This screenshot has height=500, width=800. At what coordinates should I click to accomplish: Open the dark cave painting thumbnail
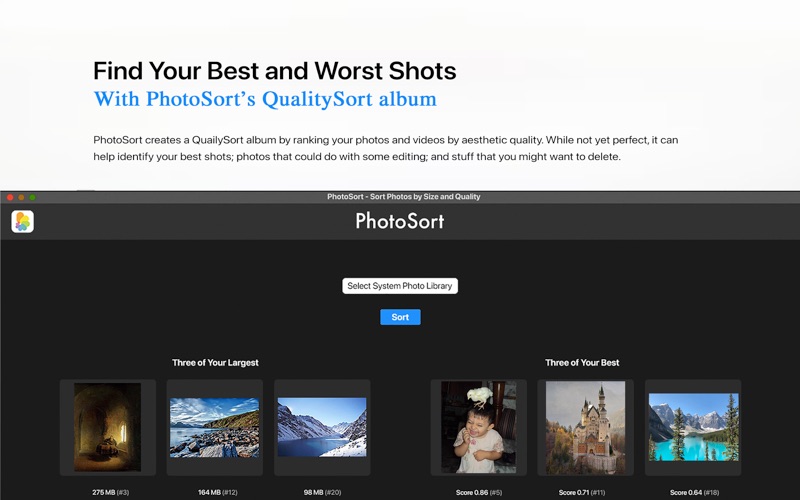(108, 427)
